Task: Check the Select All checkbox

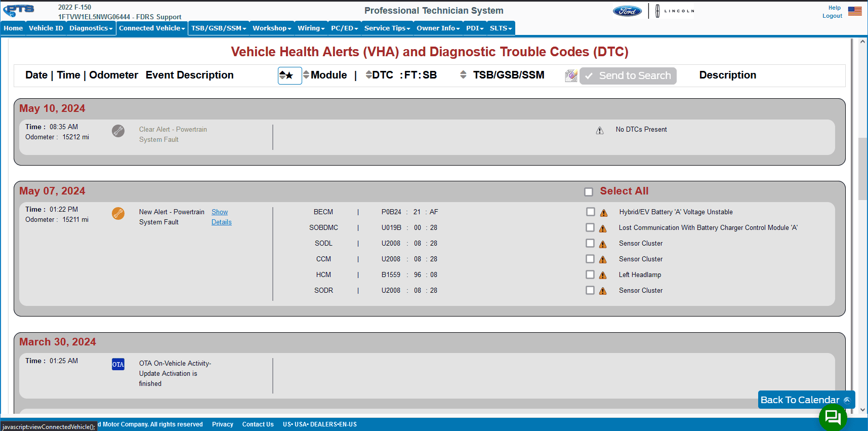Action: [x=589, y=192]
